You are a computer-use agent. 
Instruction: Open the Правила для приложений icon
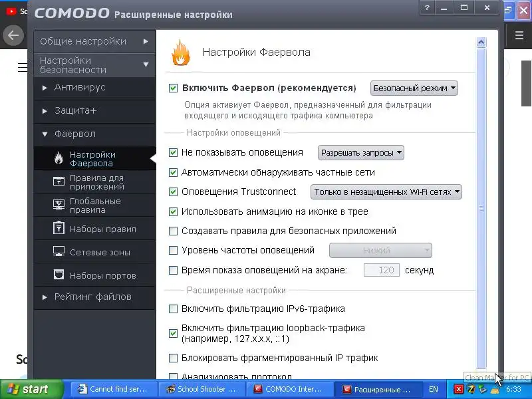(59, 181)
